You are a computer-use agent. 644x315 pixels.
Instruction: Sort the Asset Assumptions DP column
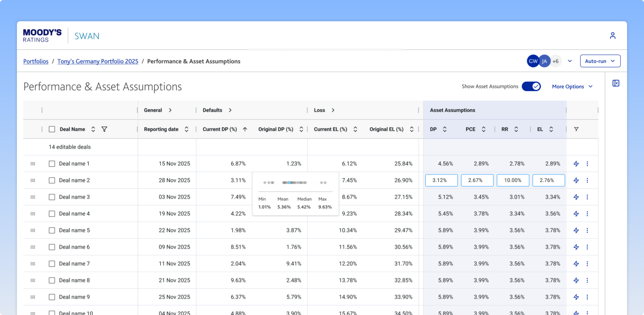(445, 129)
